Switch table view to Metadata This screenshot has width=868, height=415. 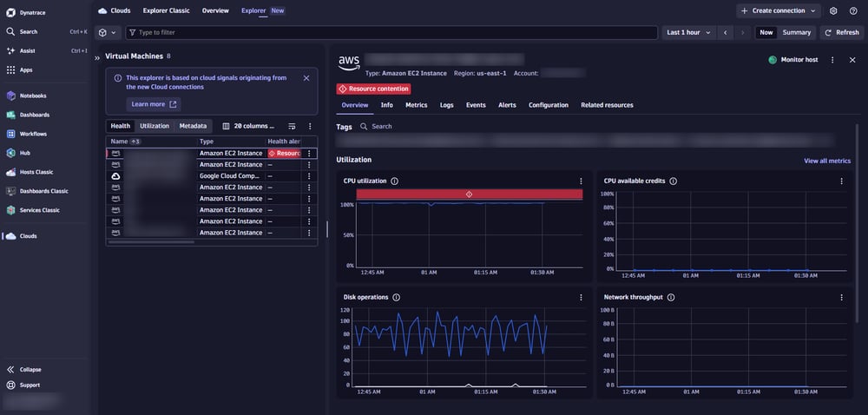click(193, 126)
